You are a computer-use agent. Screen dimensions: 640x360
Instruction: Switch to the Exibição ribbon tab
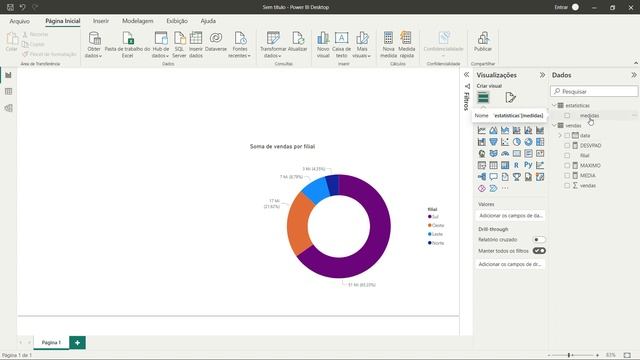[x=177, y=21]
